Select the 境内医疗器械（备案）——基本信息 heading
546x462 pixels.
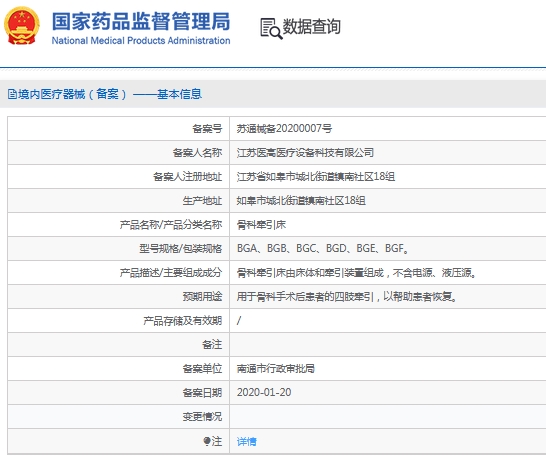click(x=110, y=94)
